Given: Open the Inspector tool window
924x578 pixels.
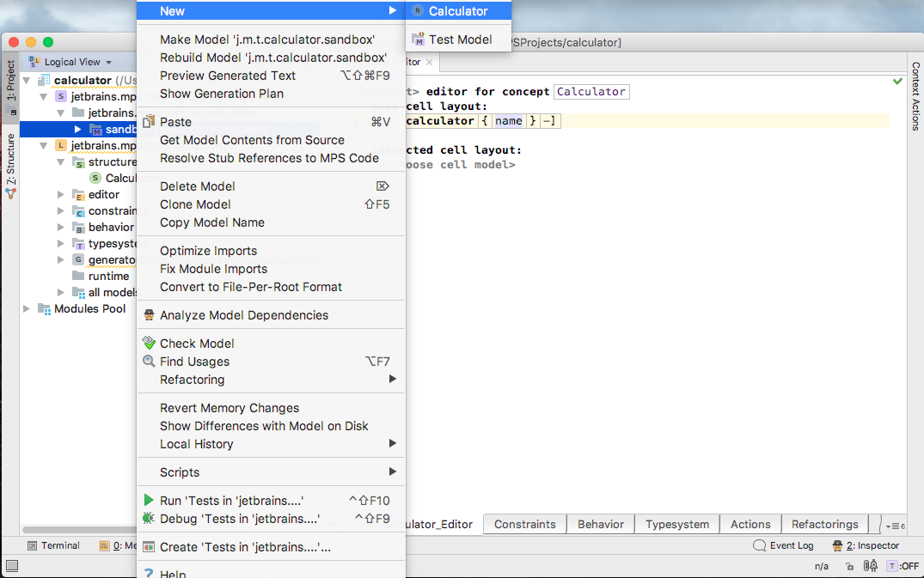Looking at the screenshot, I should [865, 545].
